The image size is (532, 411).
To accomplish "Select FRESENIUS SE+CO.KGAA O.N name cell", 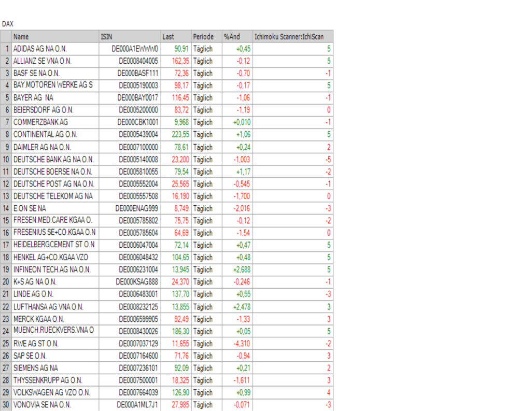I will 55,233.
